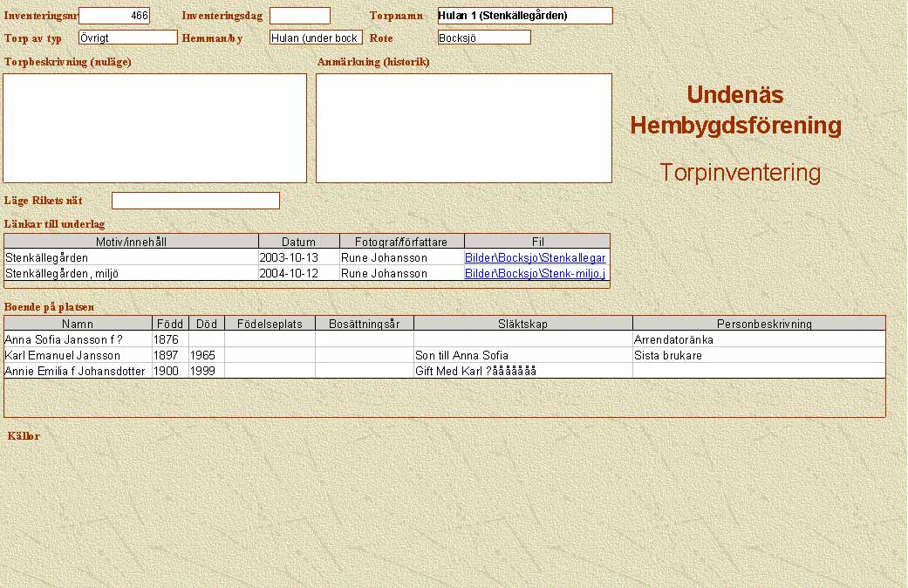Click the Hemman/by input field
Screen dimensions: 908x588
pos(315,38)
